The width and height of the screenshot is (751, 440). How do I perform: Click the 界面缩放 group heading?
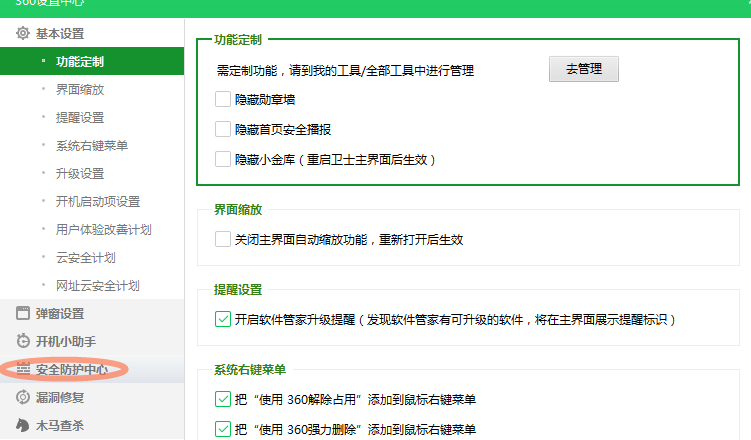238,210
